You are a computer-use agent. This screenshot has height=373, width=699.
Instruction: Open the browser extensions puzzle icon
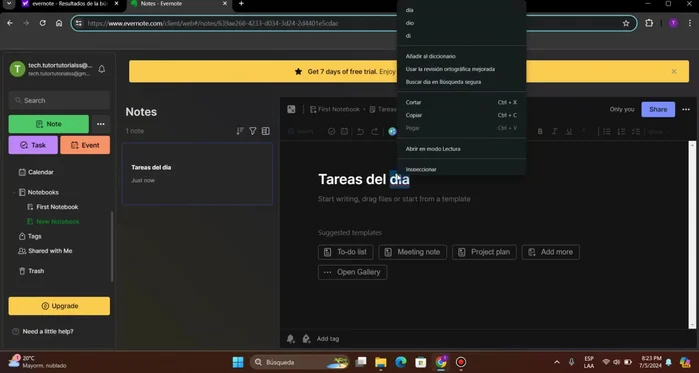point(649,23)
